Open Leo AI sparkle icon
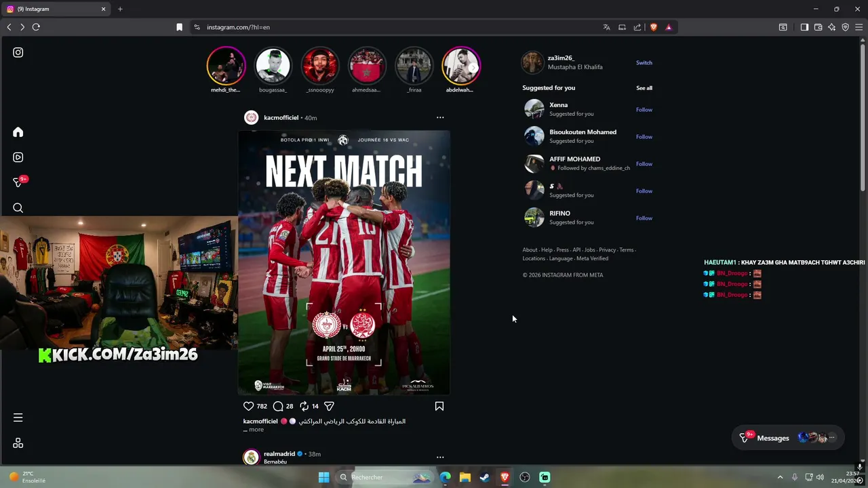 832,27
